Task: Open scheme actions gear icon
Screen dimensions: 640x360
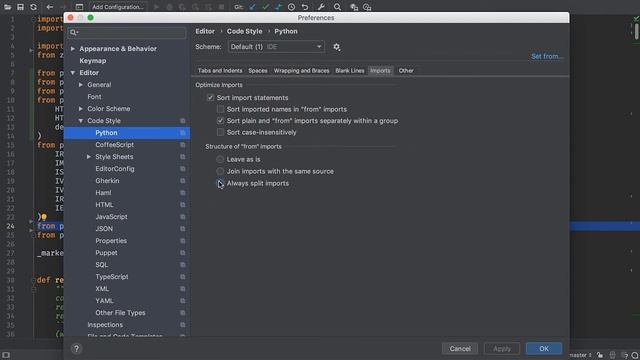Action: tap(336, 47)
